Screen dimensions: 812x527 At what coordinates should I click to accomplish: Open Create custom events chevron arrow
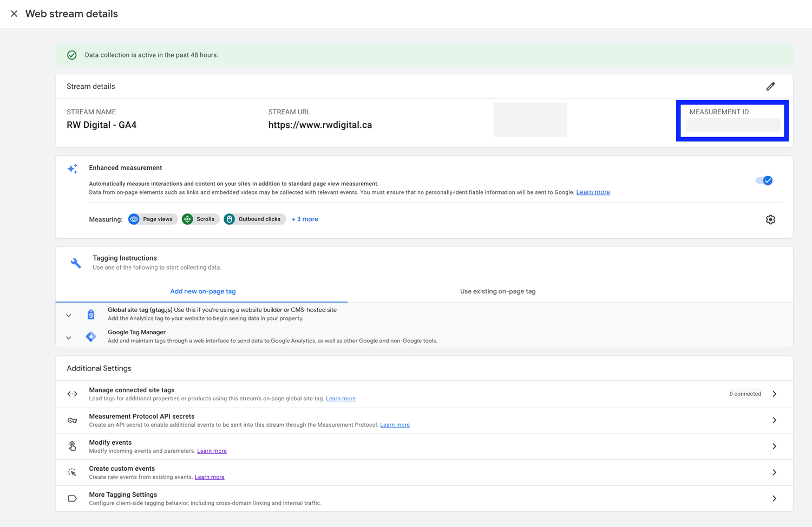coord(775,472)
